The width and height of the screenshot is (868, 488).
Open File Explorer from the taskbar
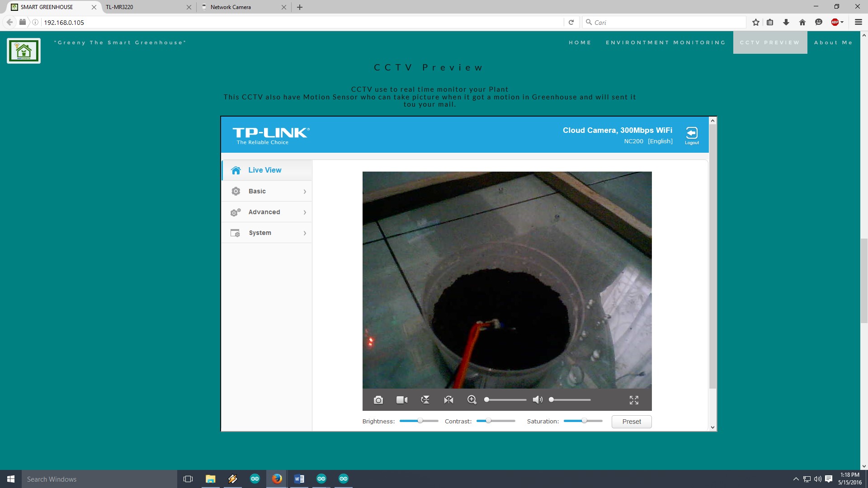(x=210, y=479)
